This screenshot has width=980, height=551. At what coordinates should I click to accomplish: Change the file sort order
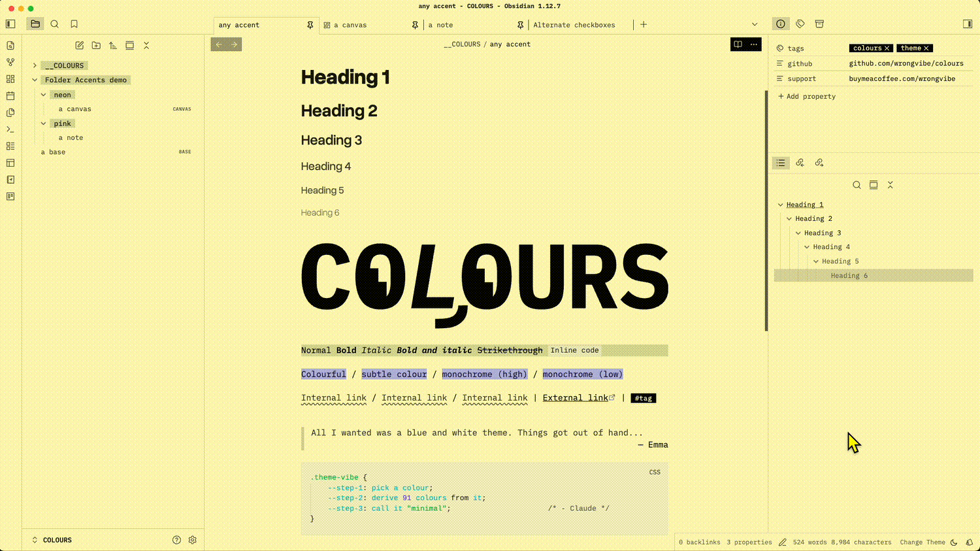[x=113, y=46]
